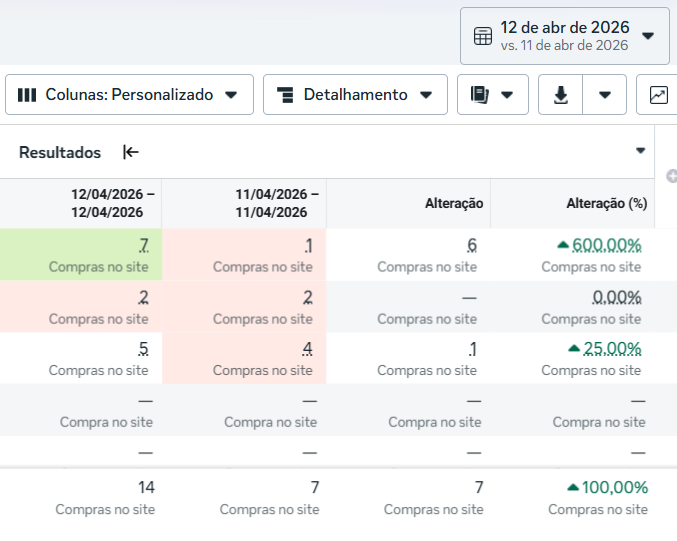
Task: Click the Detalhamento stacked-bars icon
Action: (285, 95)
